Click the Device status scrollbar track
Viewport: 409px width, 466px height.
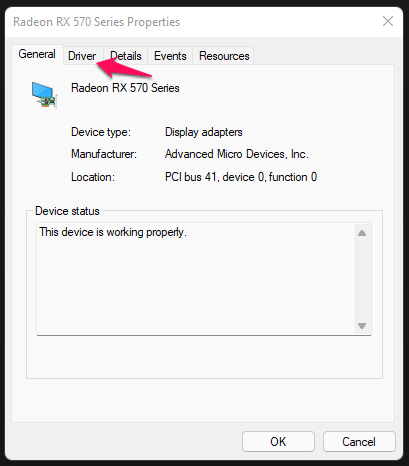(x=362, y=279)
